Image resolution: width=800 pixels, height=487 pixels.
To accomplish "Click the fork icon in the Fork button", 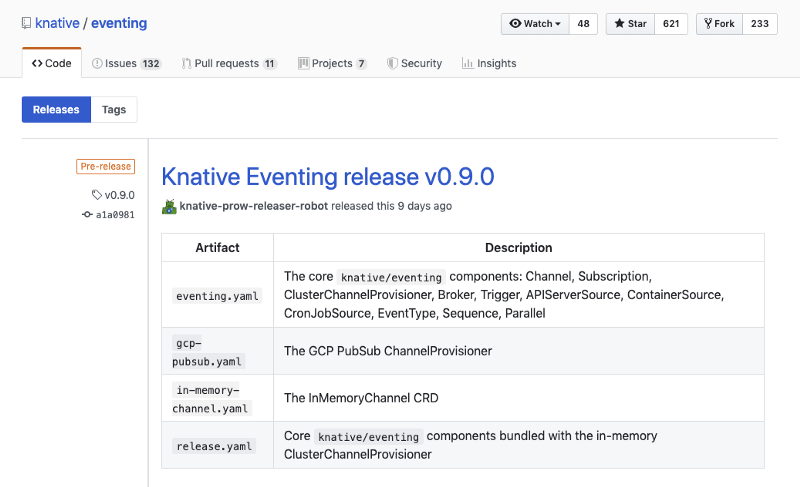I will tap(708, 23).
